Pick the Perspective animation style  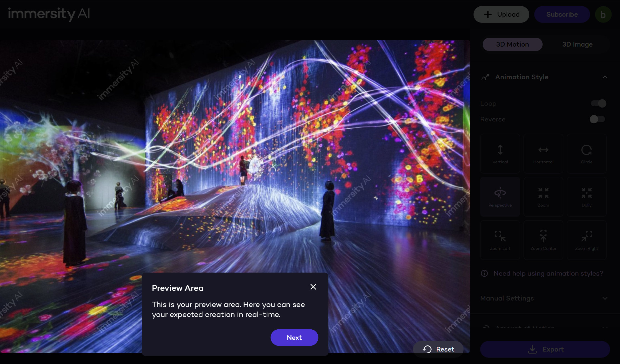(500, 197)
